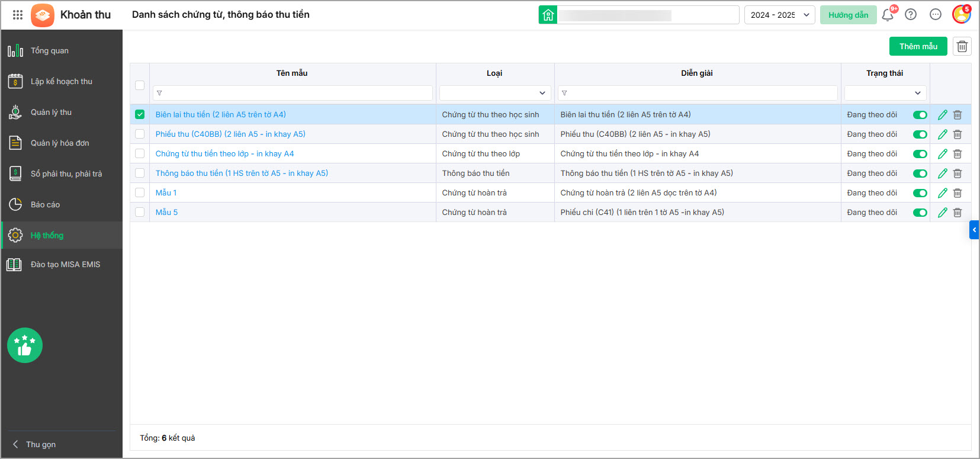Screen dimensions: 980x459
Task: Open Thông báo thu tiền (1 HS trên tờ A5) link
Action: (242, 173)
